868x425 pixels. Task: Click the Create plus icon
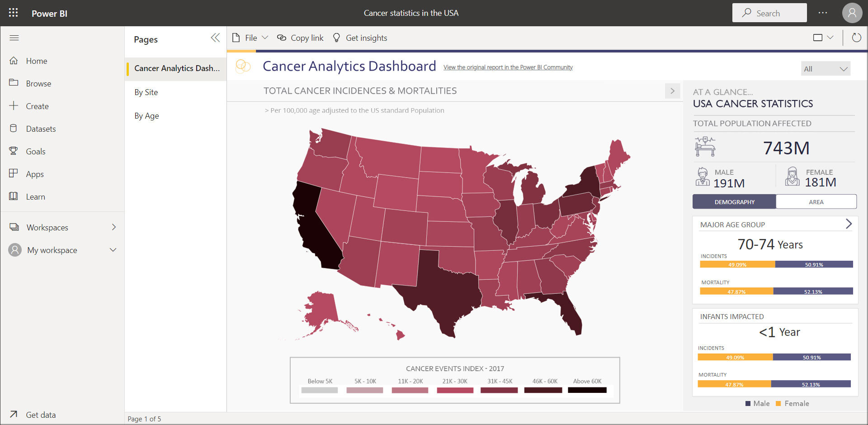click(14, 106)
